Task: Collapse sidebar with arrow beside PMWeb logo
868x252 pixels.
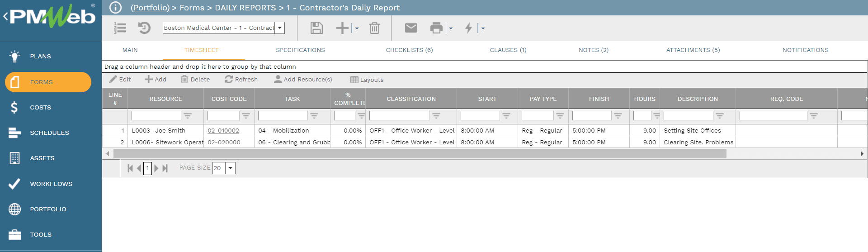Action: [x=5, y=17]
